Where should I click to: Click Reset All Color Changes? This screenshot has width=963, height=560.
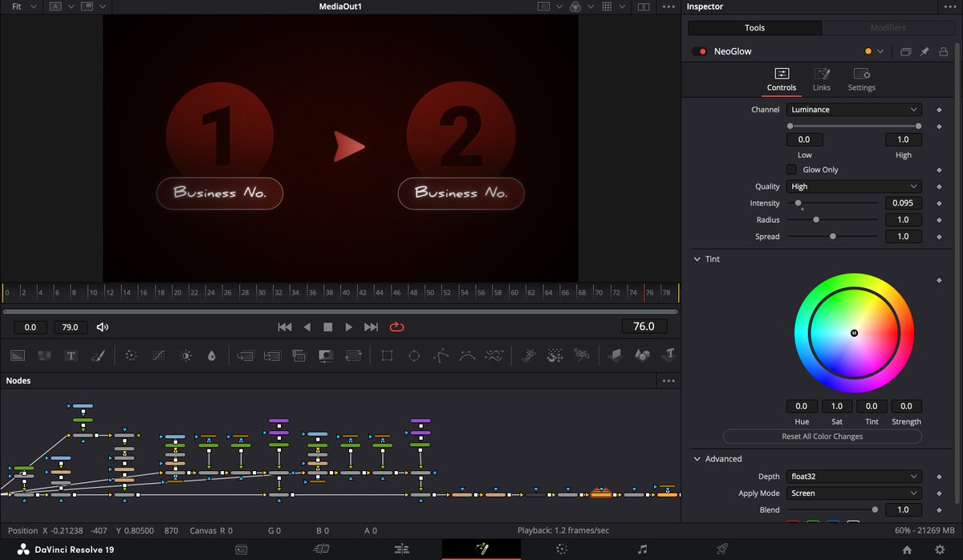(x=822, y=436)
